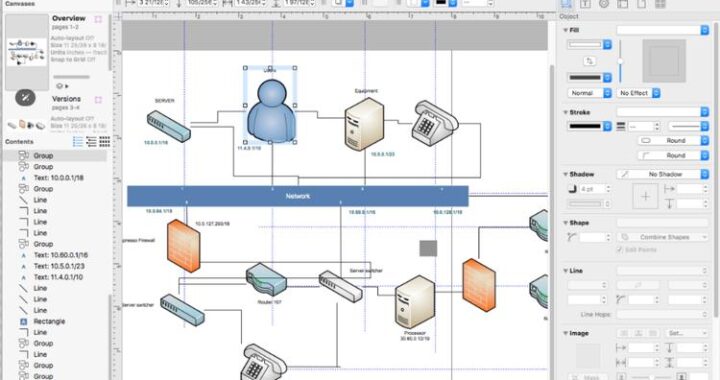The height and width of the screenshot is (380, 720).
Task: Open the Properties gear inspector tab
Action: [x=604, y=4]
